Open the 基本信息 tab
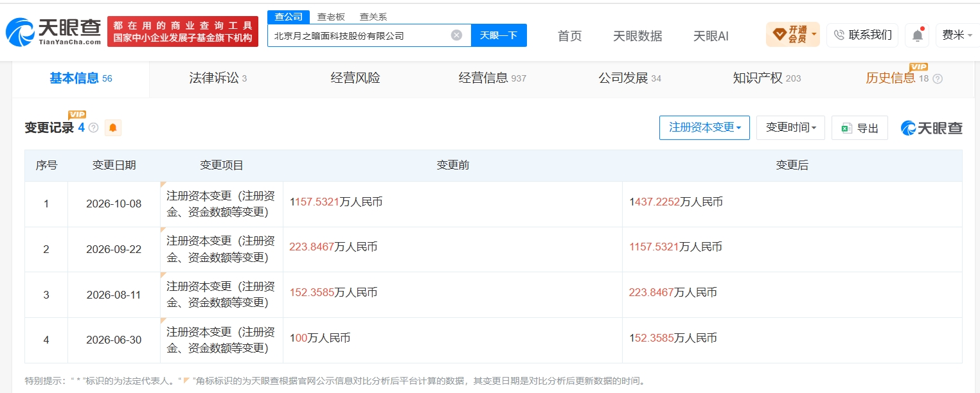The width and height of the screenshot is (980, 393). click(81, 79)
